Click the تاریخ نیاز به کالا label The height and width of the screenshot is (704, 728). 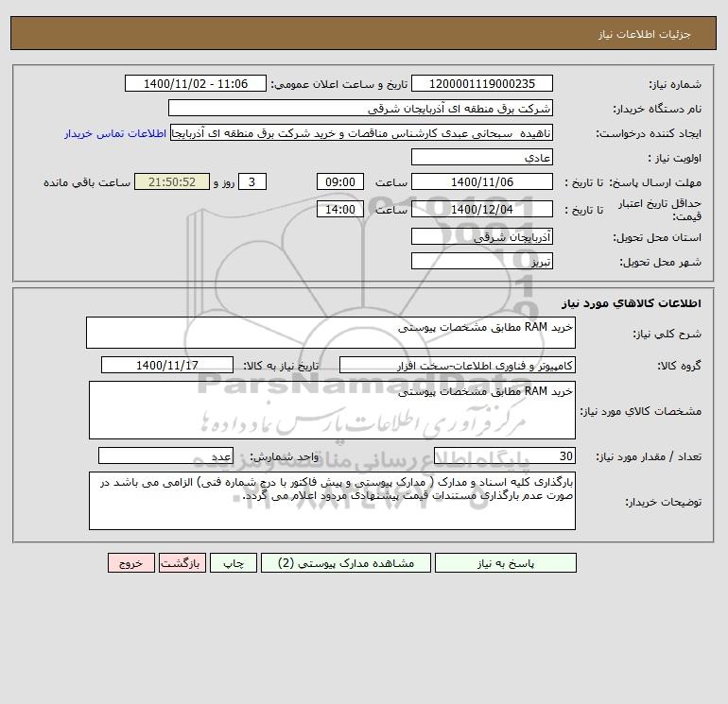click(281, 366)
